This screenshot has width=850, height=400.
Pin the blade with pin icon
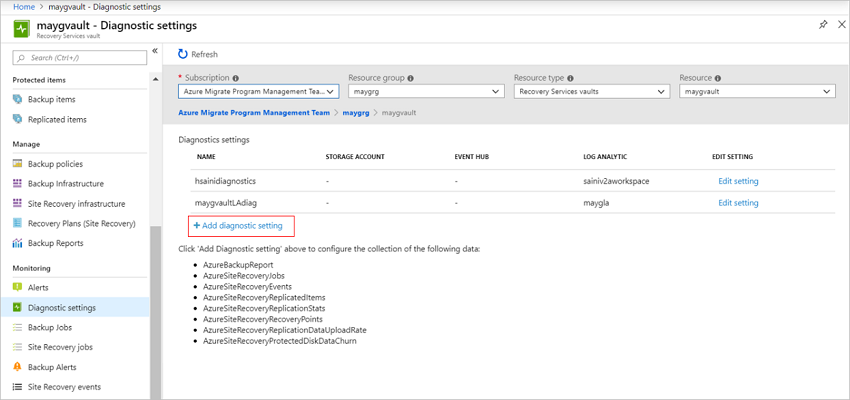click(x=823, y=25)
